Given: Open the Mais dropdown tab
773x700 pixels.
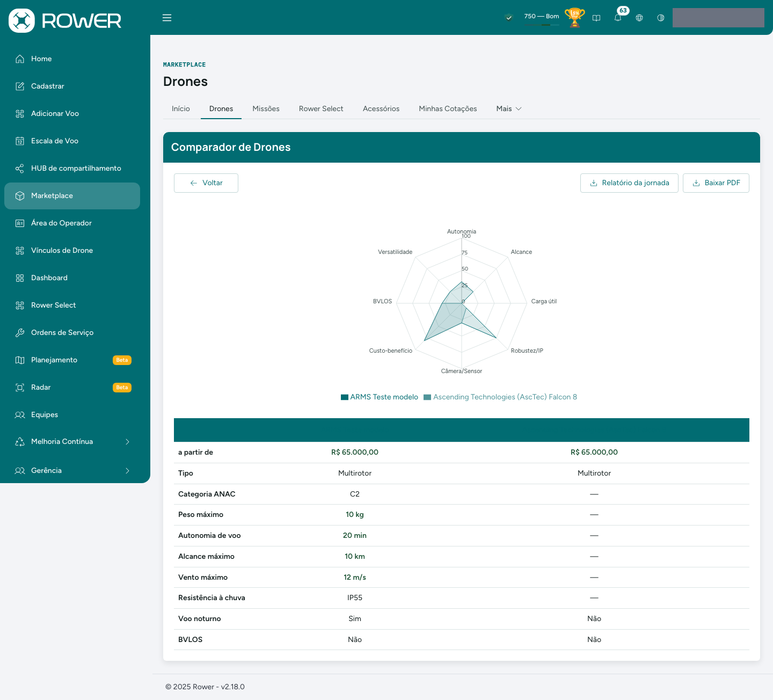Looking at the screenshot, I should click(x=509, y=109).
